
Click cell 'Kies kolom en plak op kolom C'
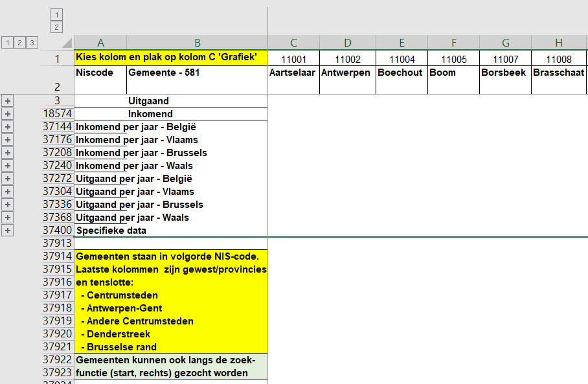[171, 58]
